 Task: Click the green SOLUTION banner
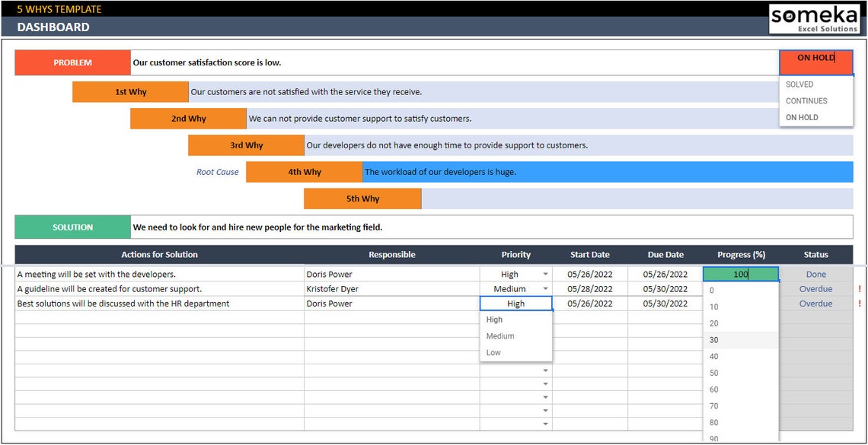pos(72,226)
